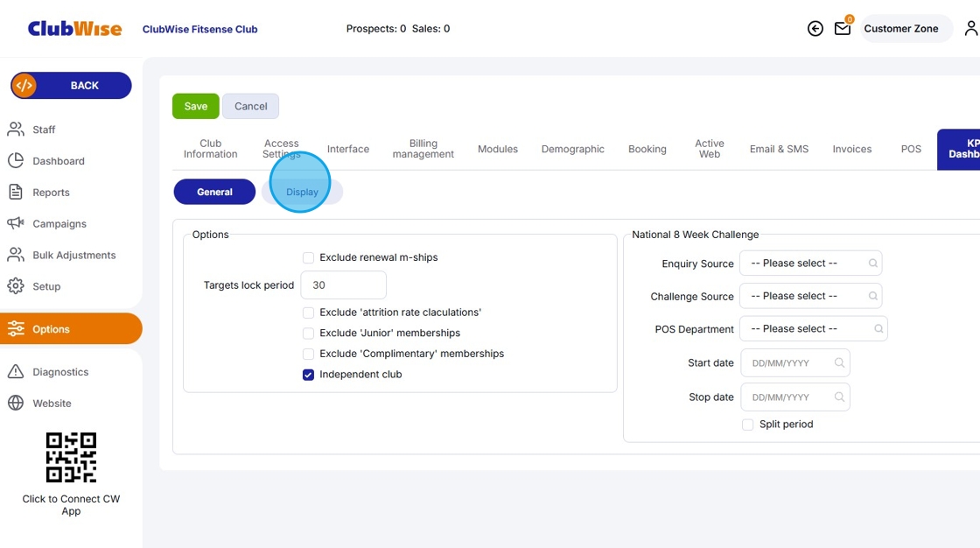Viewport: 980px width, 548px height.
Task: Click the Campaigns megaphone icon
Action: pos(16,223)
